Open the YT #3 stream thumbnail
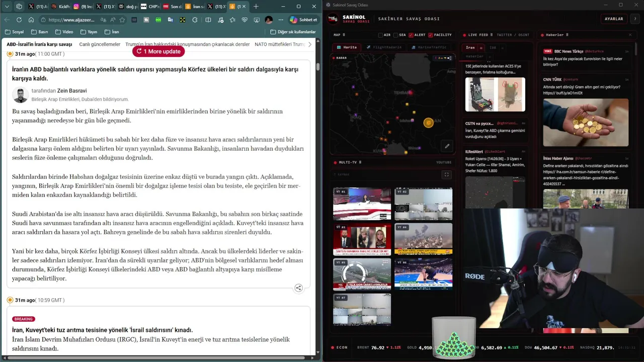Image resolution: width=644 pixels, height=362 pixels. tap(362, 239)
